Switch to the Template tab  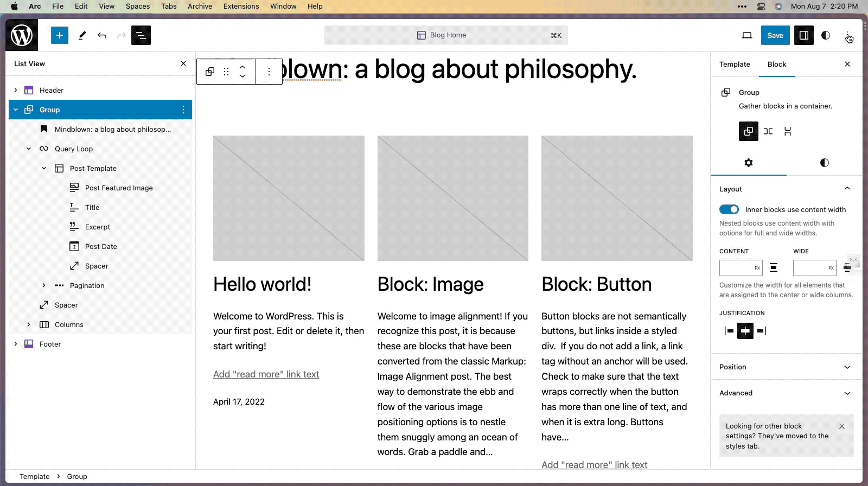pos(735,64)
